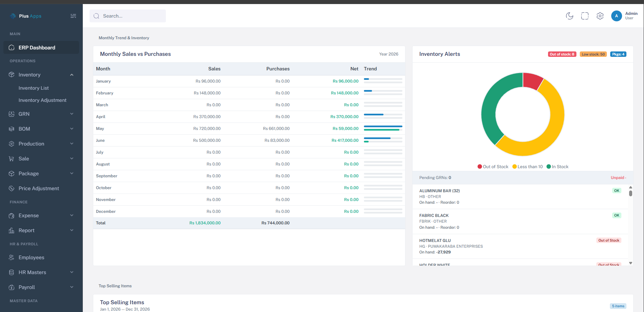The height and width of the screenshot is (312, 644).
Task: Open Production menu label
Action: (31, 144)
